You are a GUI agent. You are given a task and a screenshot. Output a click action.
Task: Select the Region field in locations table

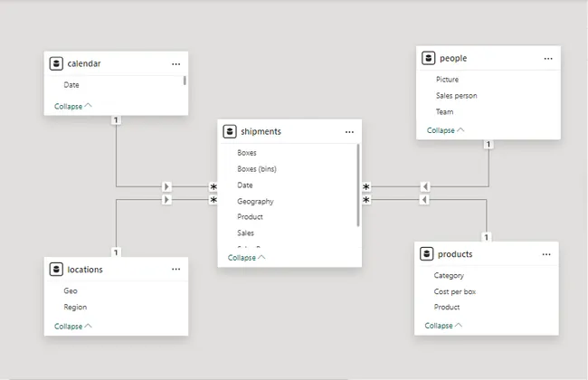coord(75,307)
